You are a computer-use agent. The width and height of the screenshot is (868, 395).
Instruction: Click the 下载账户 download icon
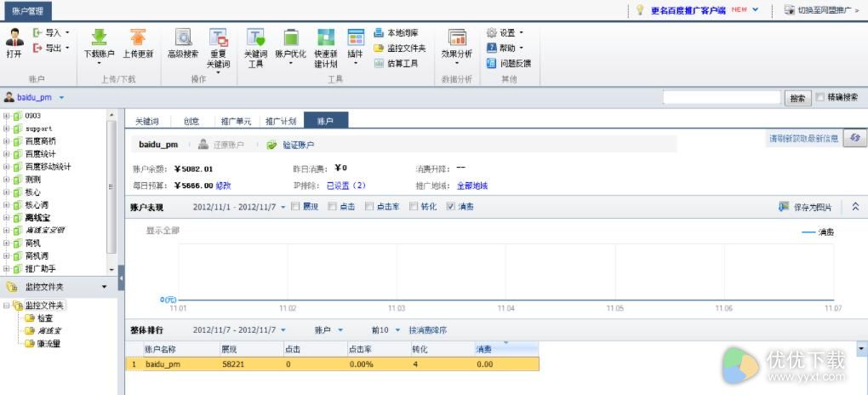tap(99, 37)
